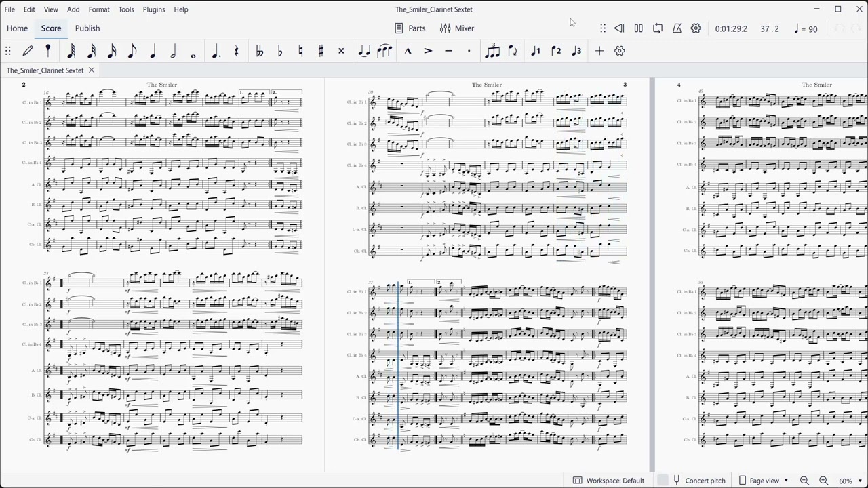Flip note direction
This screenshot has width=868, height=488.
(513, 51)
